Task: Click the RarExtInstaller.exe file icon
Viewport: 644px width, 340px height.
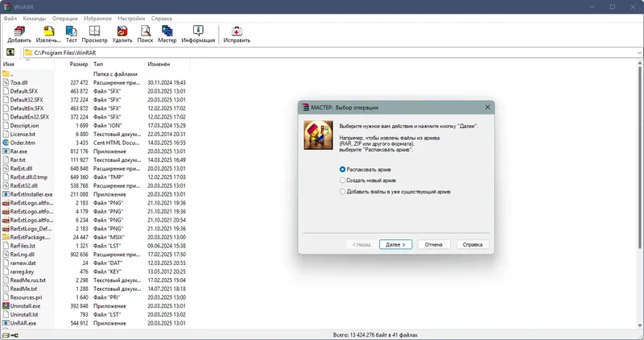Action: click(6, 194)
